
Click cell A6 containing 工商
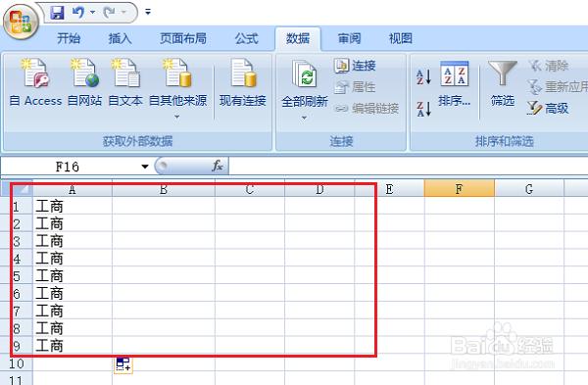73,293
